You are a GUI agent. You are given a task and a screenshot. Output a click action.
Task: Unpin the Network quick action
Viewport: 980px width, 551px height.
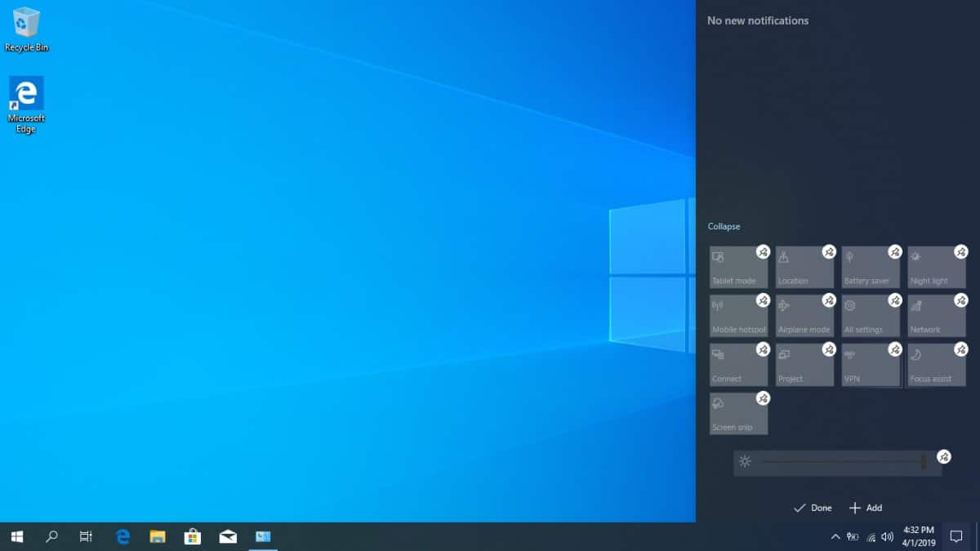pos(961,300)
